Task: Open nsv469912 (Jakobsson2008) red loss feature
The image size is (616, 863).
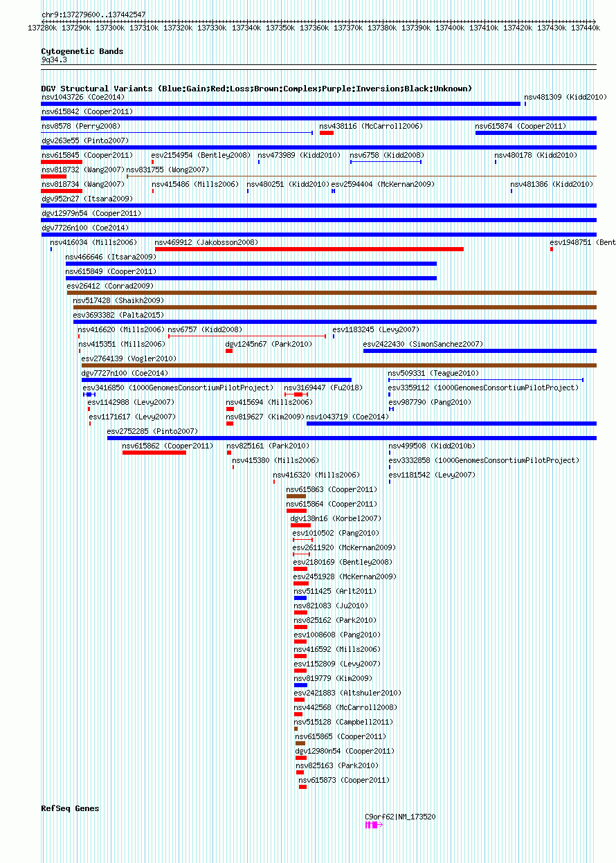Action: click(x=309, y=249)
